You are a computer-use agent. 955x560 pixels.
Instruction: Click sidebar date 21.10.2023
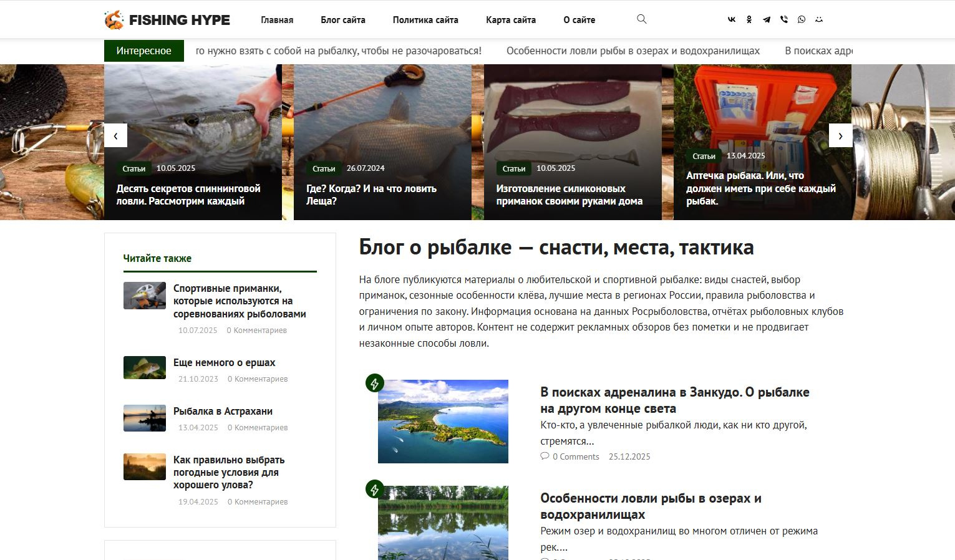[198, 379]
